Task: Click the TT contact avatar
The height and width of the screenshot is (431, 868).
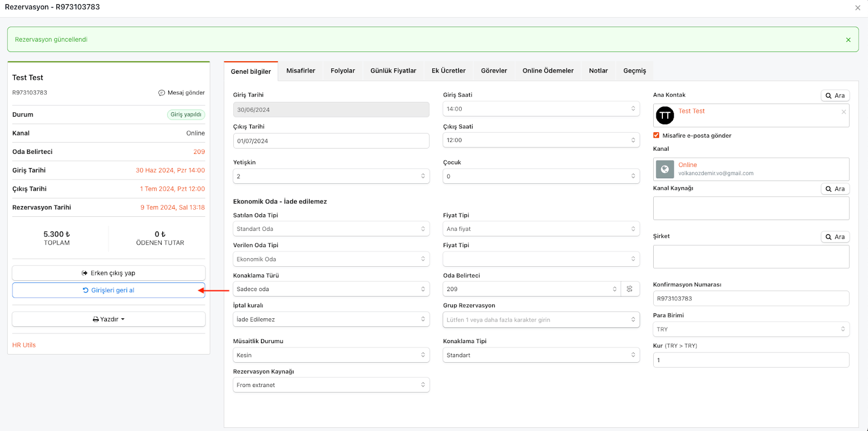Action: pos(665,115)
